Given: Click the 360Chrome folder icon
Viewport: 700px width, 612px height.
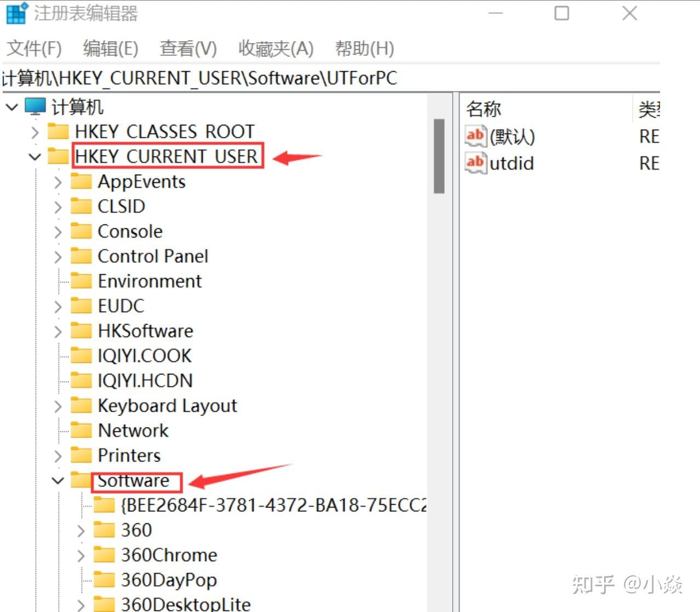Looking at the screenshot, I should point(104,555).
